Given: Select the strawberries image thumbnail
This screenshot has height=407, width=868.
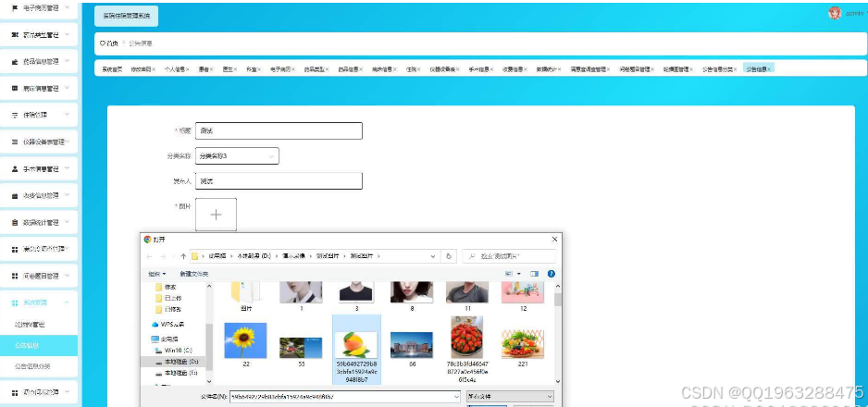Looking at the screenshot, I should [x=467, y=338].
